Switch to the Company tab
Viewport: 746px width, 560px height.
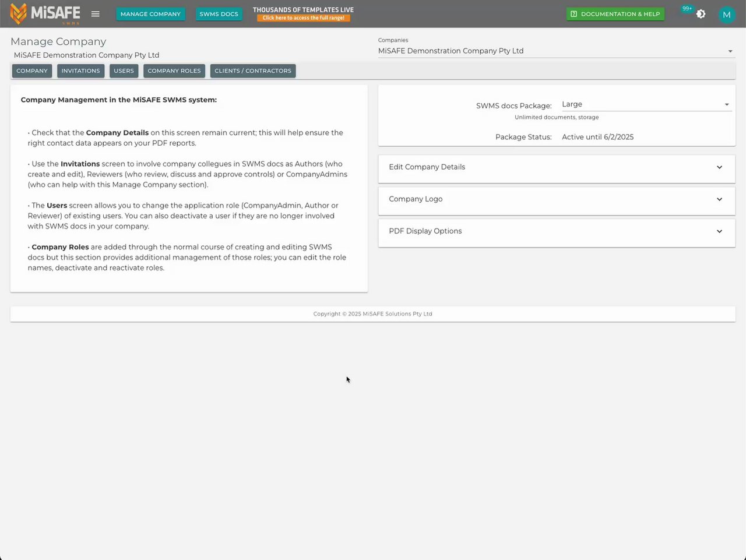(x=32, y=71)
